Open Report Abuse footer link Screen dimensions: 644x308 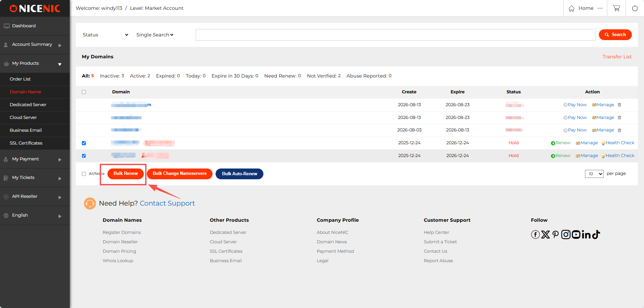(438, 261)
